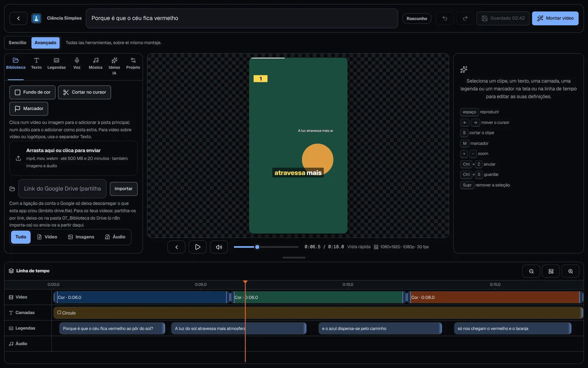Image resolution: width=588 pixels, height=368 pixels.
Task: Open the Música tab
Action: 96,63
